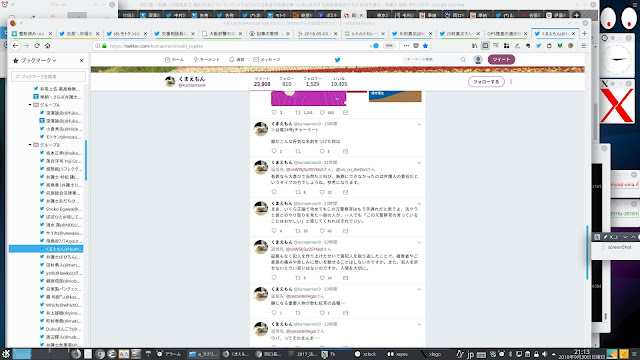Viewport: 640px width, 360px height.
Task: Click the blue bookmark star in the address bar
Action: [425, 46]
